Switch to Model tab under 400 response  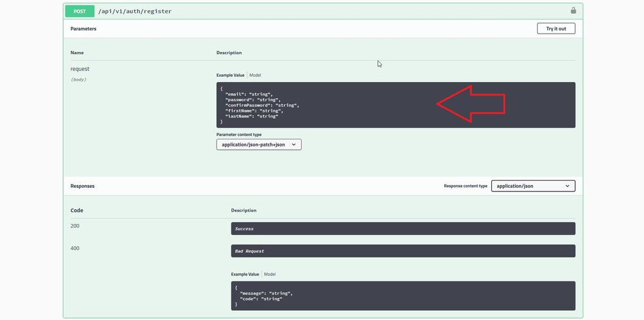(x=270, y=274)
